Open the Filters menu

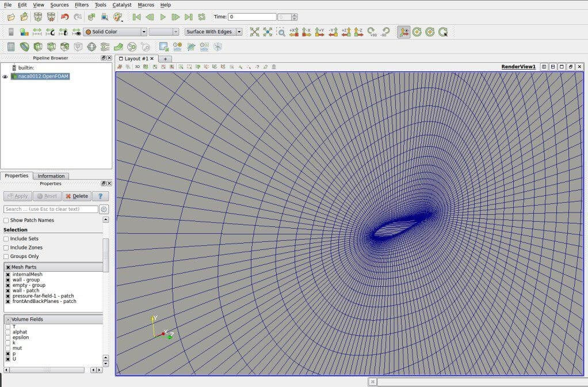(81, 5)
